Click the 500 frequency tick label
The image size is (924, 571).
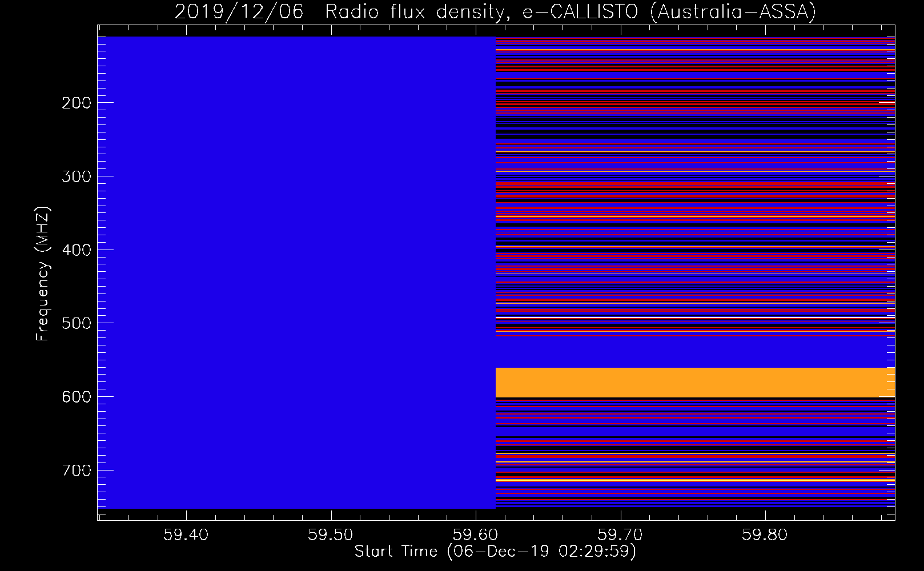77,323
